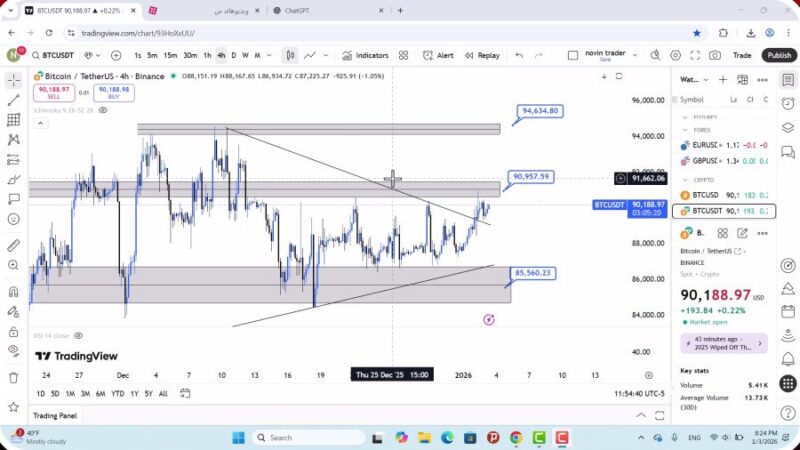Toggle Ichimoku indicator visibility eye icon
The width and height of the screenshot is (800, 450).
pos(103,110)
